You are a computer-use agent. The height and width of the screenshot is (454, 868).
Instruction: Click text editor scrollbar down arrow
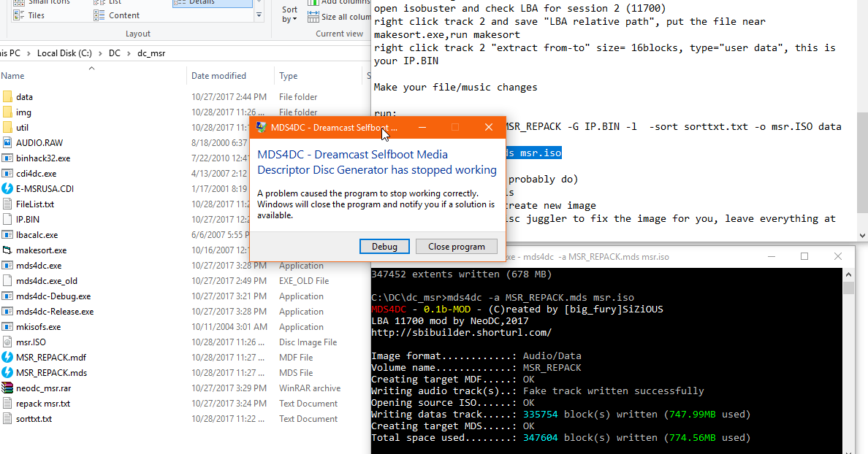point(862,236)
